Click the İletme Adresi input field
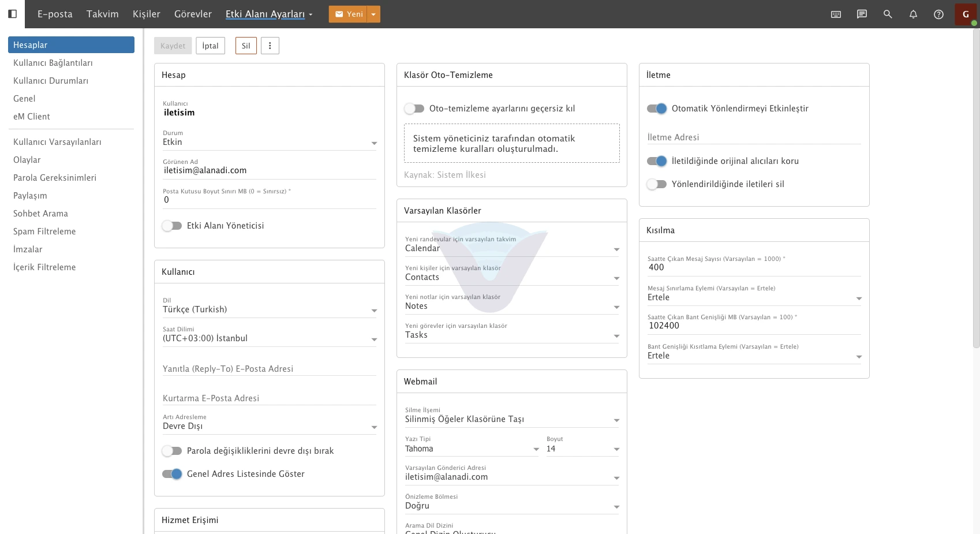This screenshot has height=534, width=980. [754, 137]
